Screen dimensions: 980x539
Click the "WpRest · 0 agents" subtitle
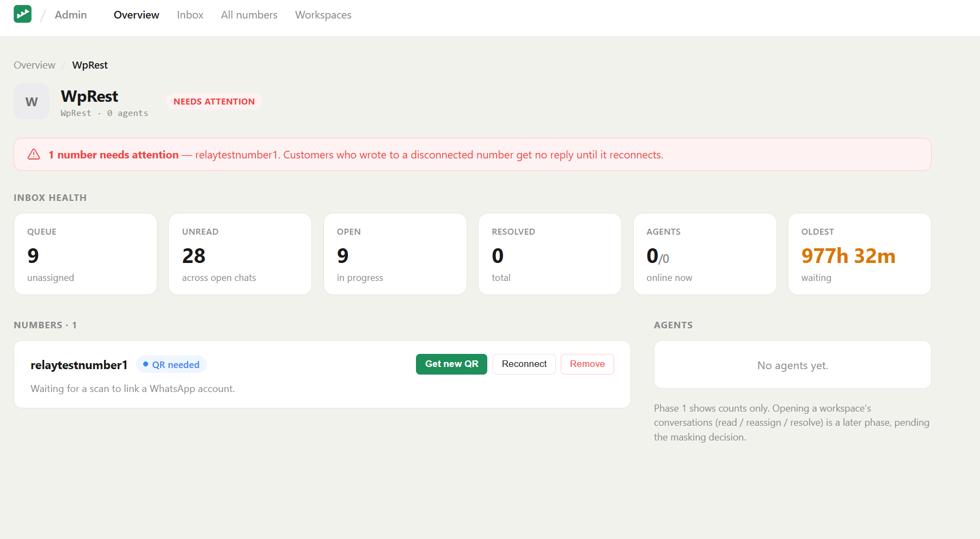click(104, 113)
